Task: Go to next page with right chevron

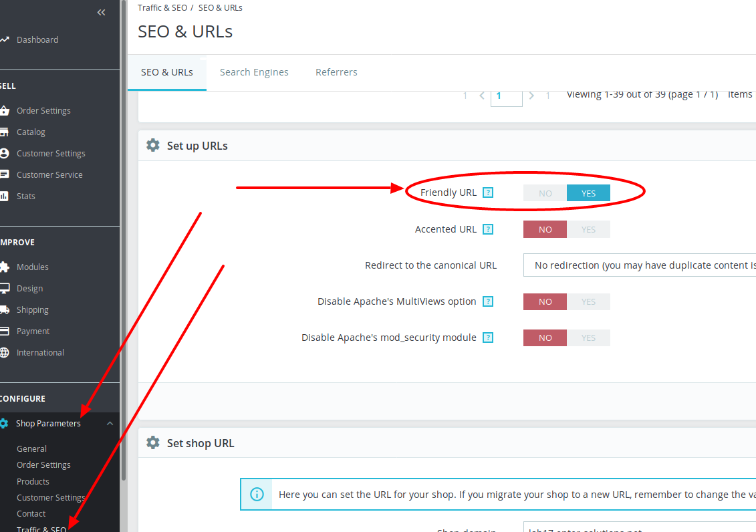Action: pos(531,96)
